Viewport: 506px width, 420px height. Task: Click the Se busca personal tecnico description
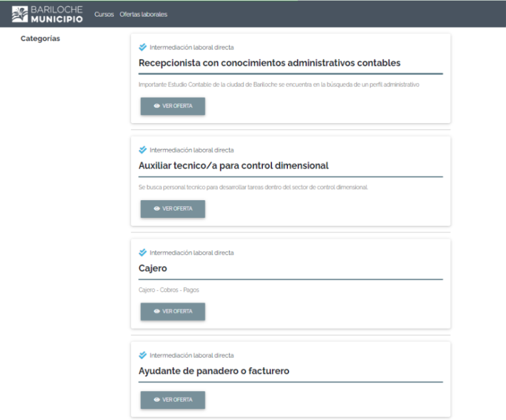253,188
